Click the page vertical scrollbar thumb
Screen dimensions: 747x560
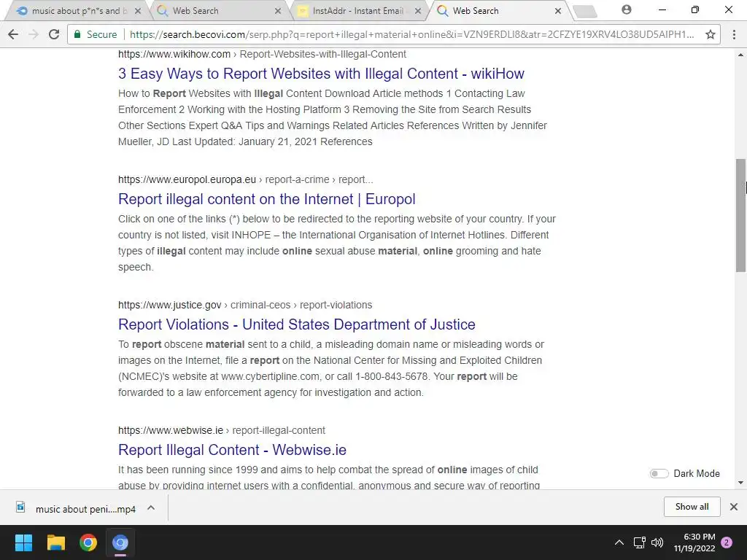click(741, 215)
